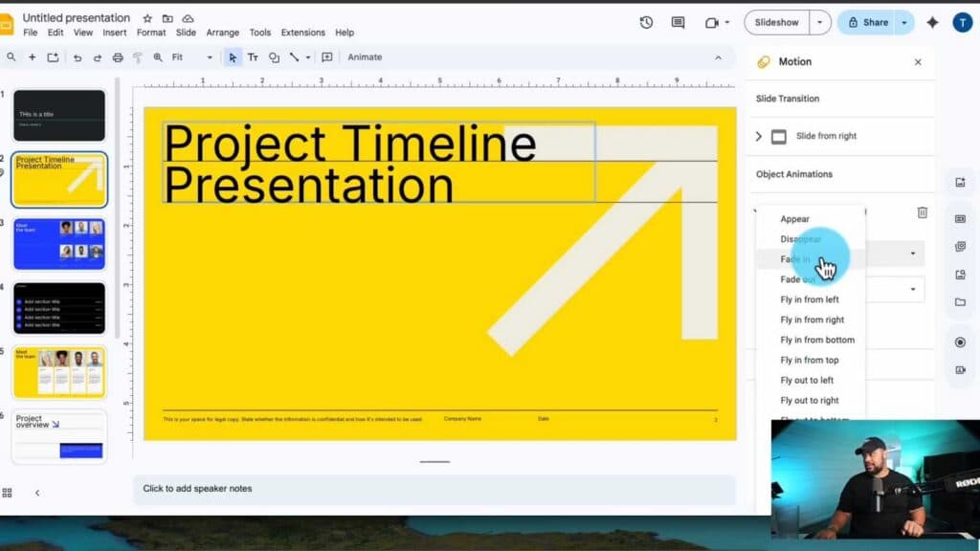Open the Tools menu

(260, 33)
